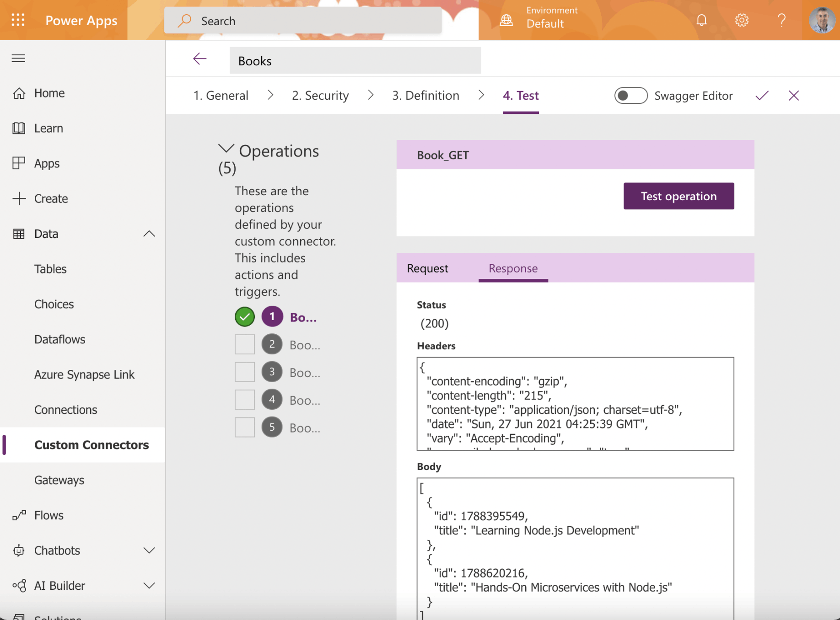Check the box beside operation 5
The width and height of the screenshot is (840, 620).
click(x=245, y=427)
